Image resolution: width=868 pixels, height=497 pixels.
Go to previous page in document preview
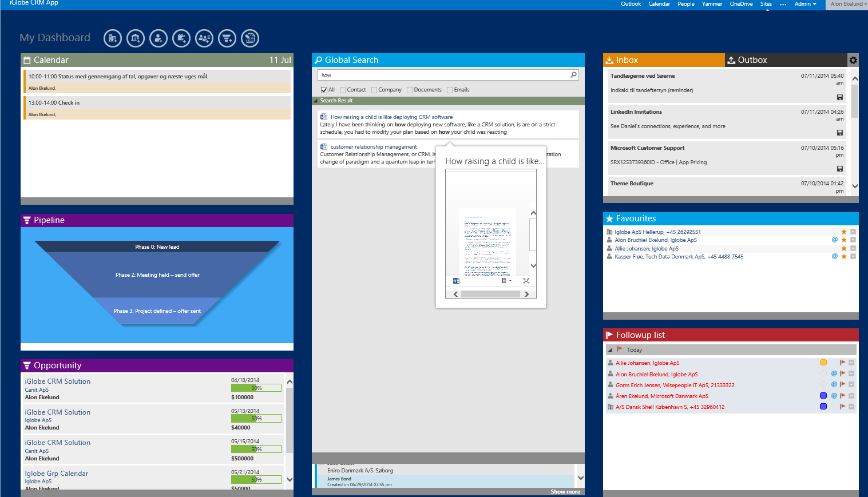455,294
